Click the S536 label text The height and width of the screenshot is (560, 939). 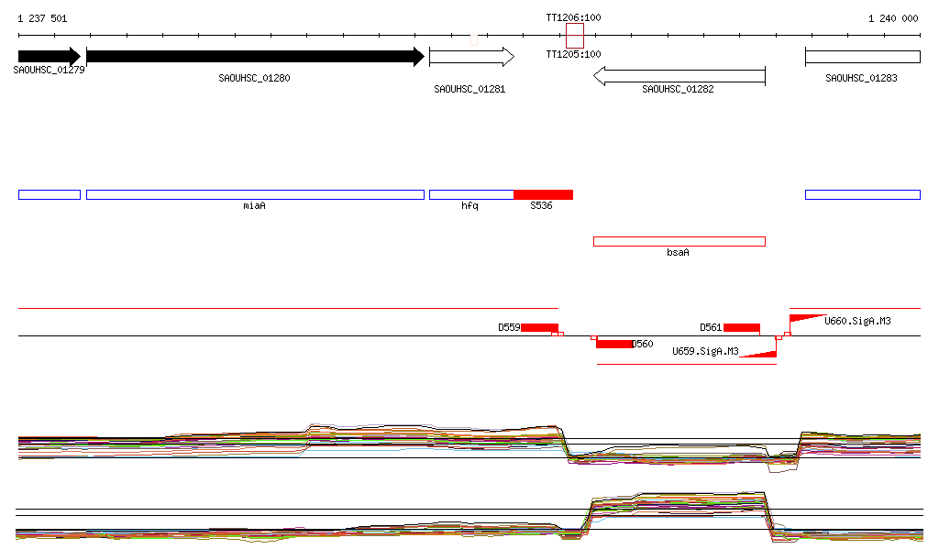coord(541,206)
